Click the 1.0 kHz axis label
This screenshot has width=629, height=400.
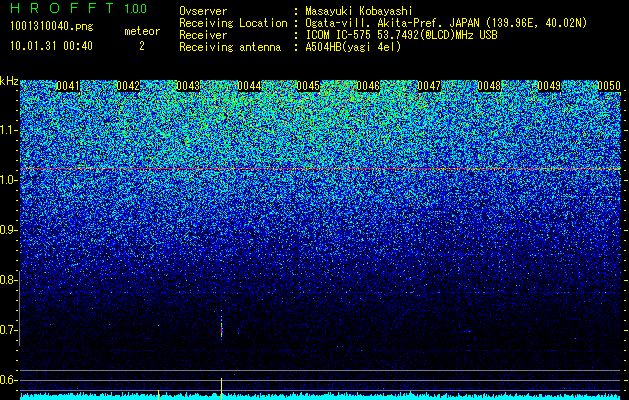[x=7, y=180]
